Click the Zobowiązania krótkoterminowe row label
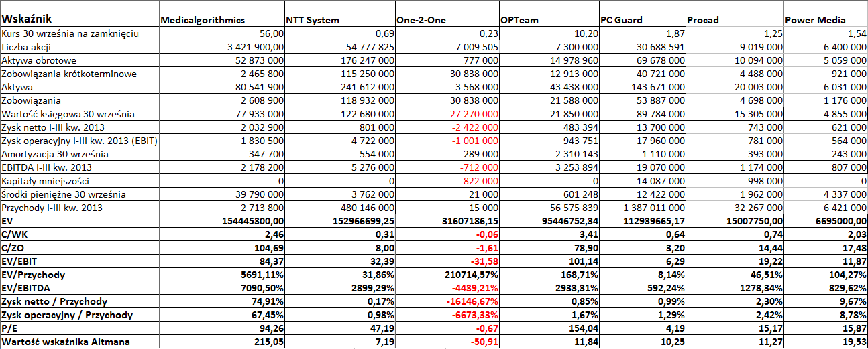This screenshot has width=868, height=349. coord(69,74)
